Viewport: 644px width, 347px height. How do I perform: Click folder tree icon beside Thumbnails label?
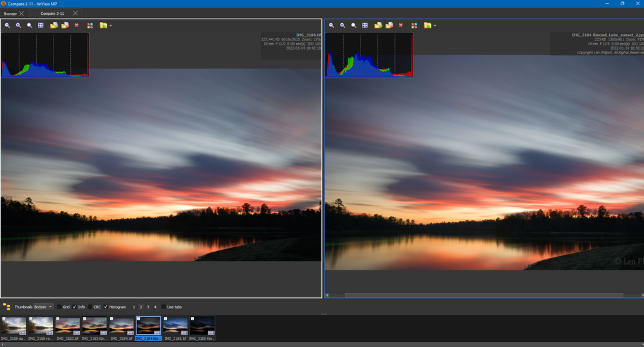(x=6, y=306)
